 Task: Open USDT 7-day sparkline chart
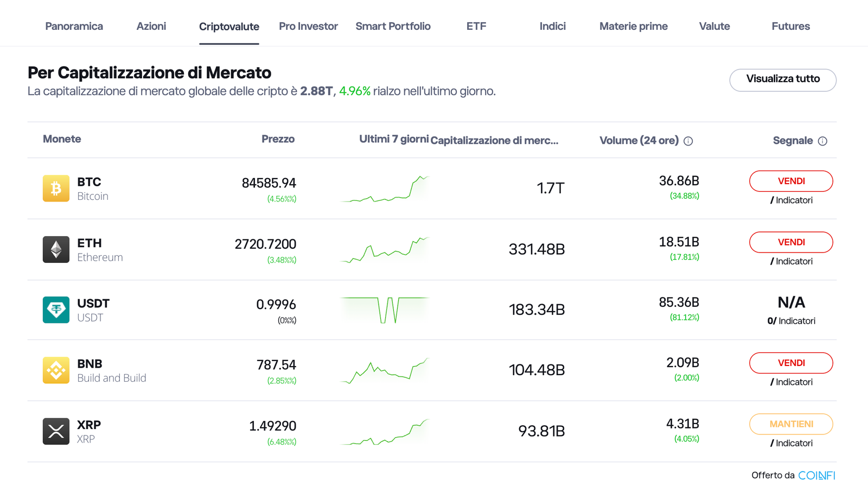(x=385, y=310)
